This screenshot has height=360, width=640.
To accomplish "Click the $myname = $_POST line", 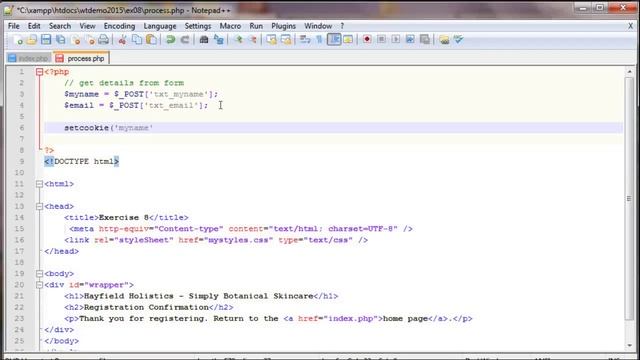I will (141, 94).
